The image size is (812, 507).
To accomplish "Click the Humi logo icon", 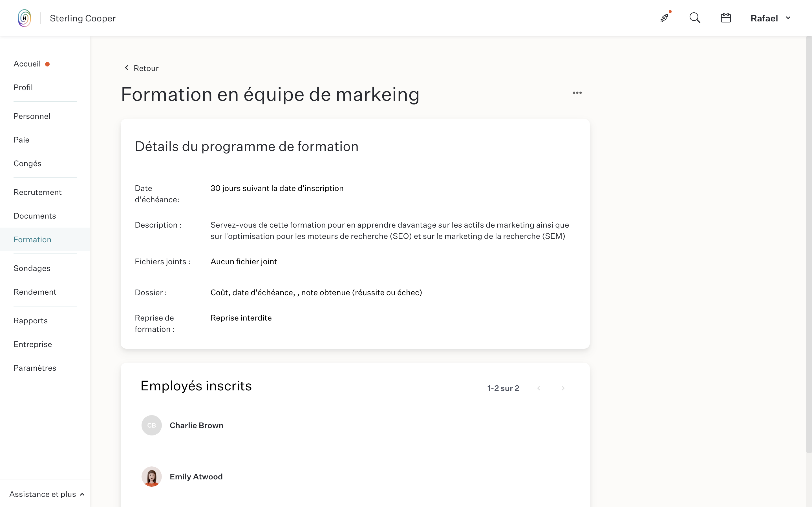I will tap(25, 18).
